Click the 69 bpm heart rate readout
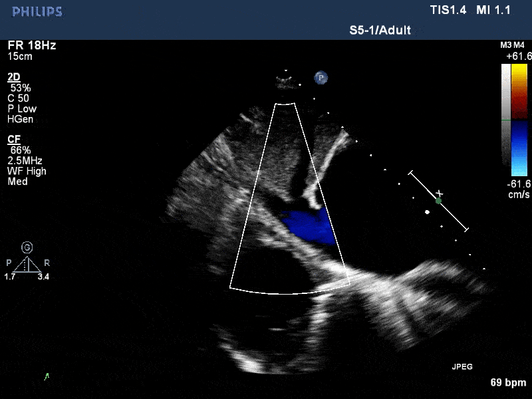Viewport: 532px width, 399px height. [x=508, y=382]
